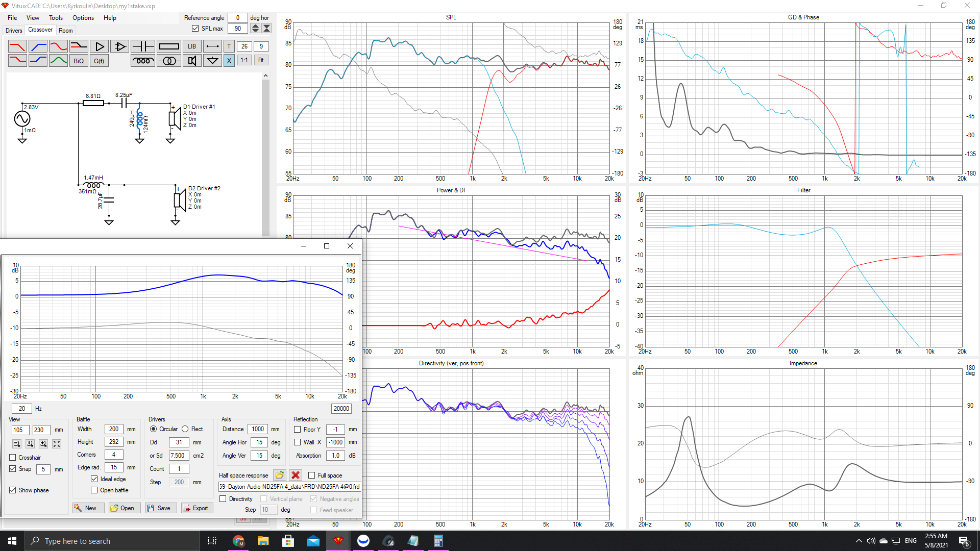Add a G(f) transfer function block

point(99,61)
